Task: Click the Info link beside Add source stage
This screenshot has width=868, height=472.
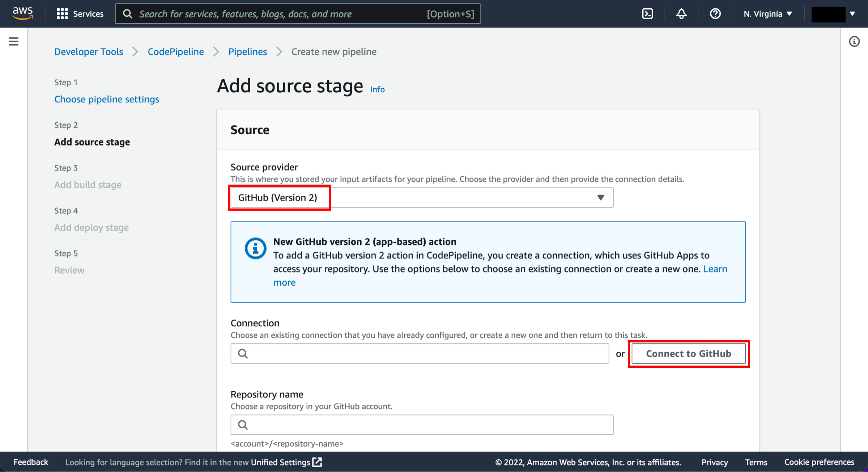Action: (377, 89)
